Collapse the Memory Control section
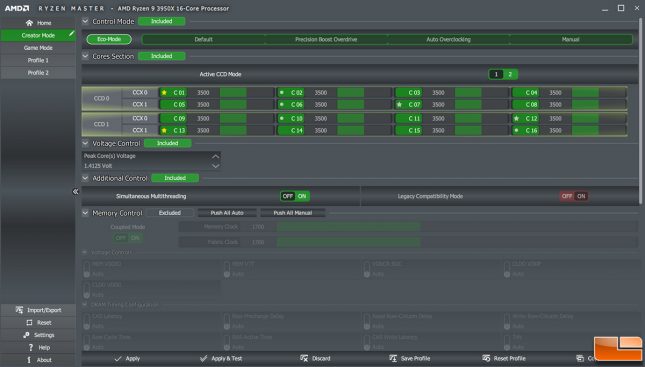 coord(85,213)
